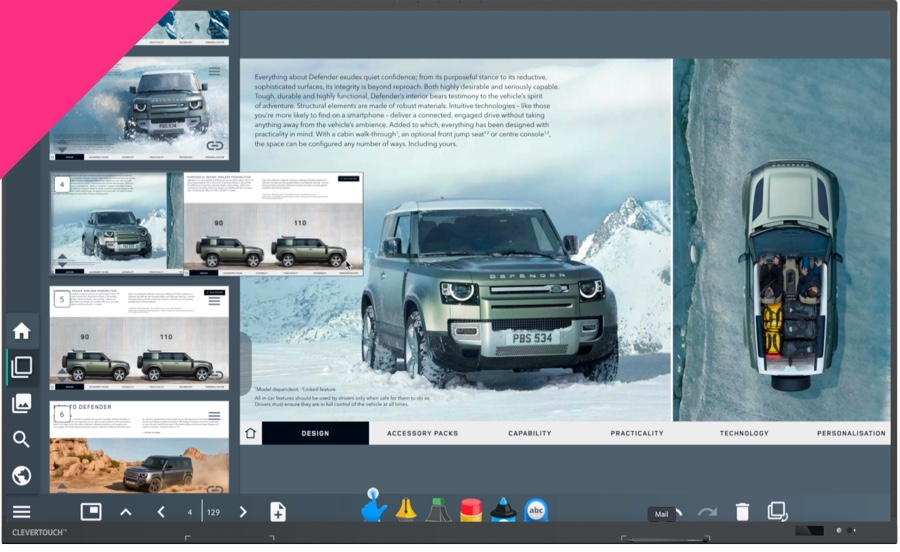Toggle the page layout view icon
This screenshot has height=552, width=900.
[91, 512]
